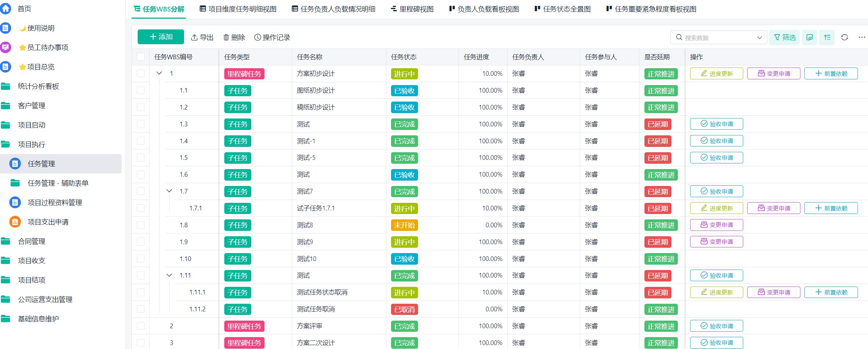Screen dimensions: 868x349
Task: Open 员工待办事项 sidebar icon
Action: (x=5, y=47)
